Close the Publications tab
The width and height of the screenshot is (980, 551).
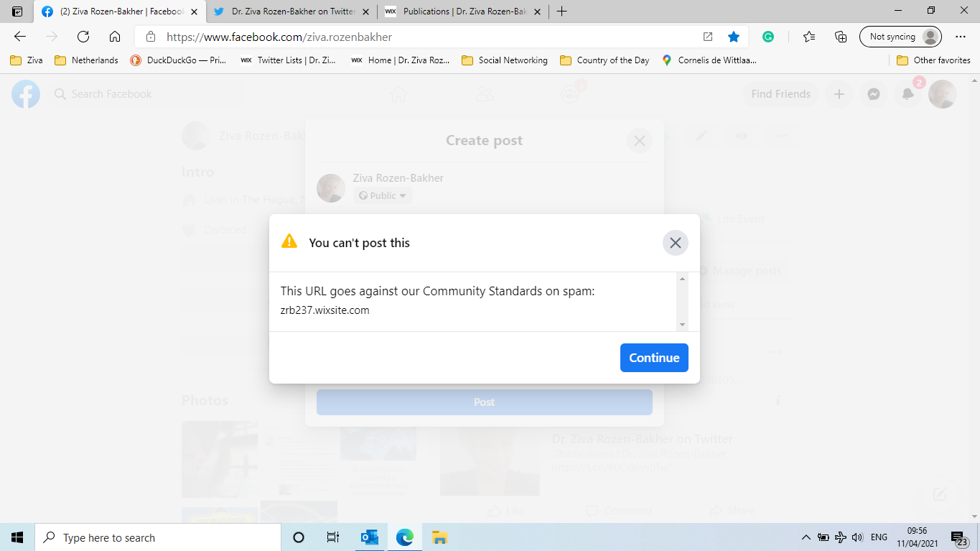pyautogui.click(x=536, y=11)
